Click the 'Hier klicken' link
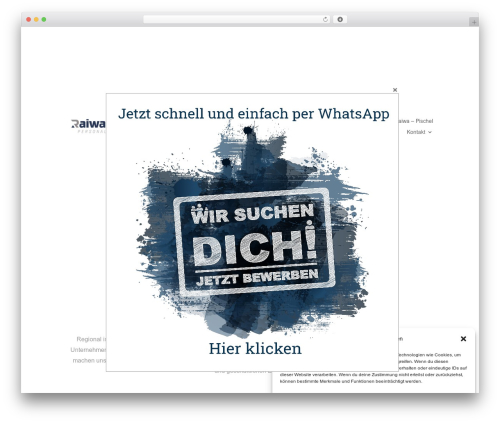 tap(255, 349)
